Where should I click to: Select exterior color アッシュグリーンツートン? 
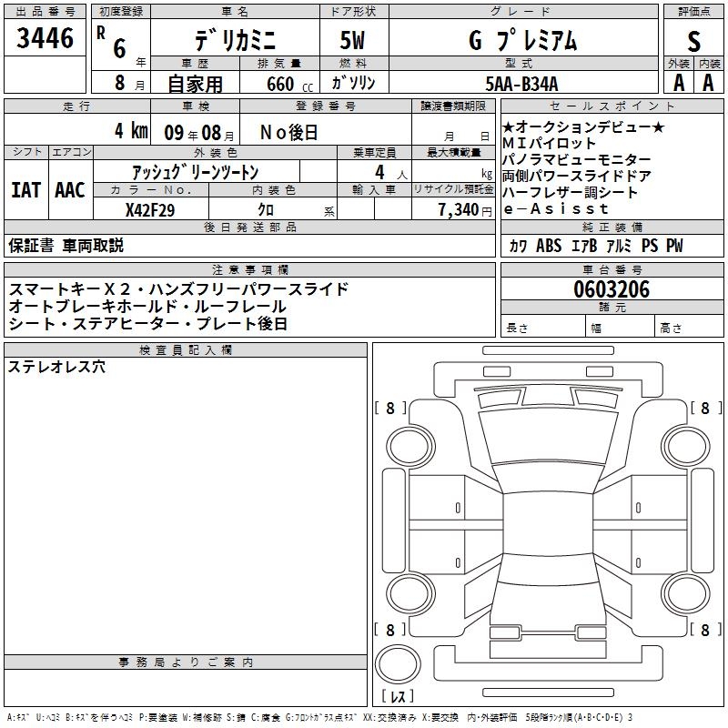(196, 173)
